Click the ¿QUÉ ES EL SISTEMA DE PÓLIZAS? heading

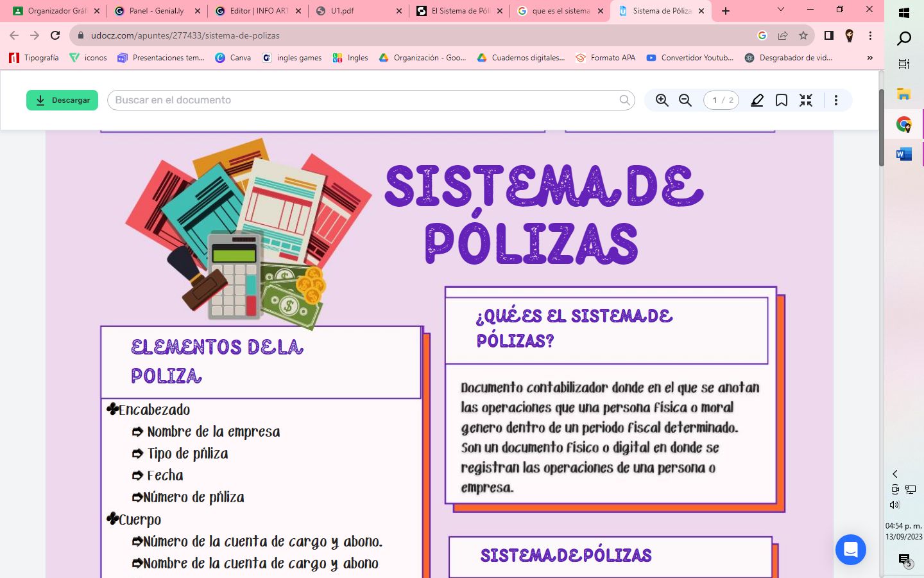[574, 328]
